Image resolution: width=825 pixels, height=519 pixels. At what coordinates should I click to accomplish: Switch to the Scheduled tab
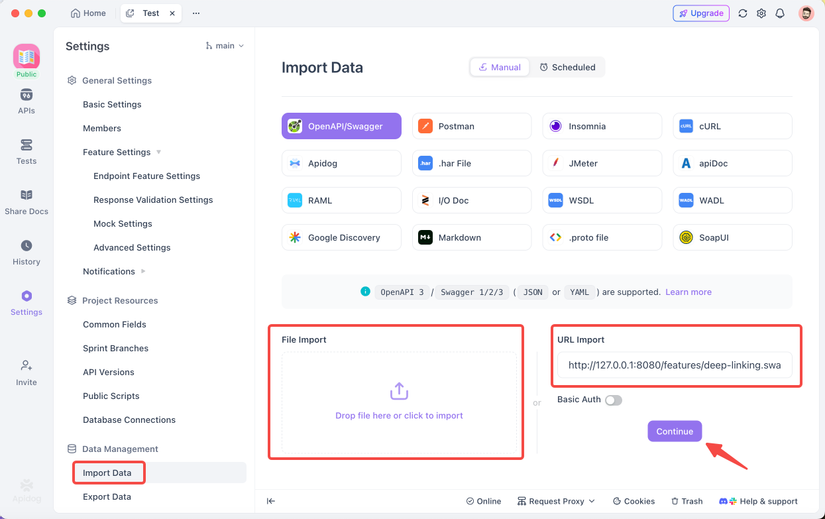pyautogui.click(x=567, y=67)
